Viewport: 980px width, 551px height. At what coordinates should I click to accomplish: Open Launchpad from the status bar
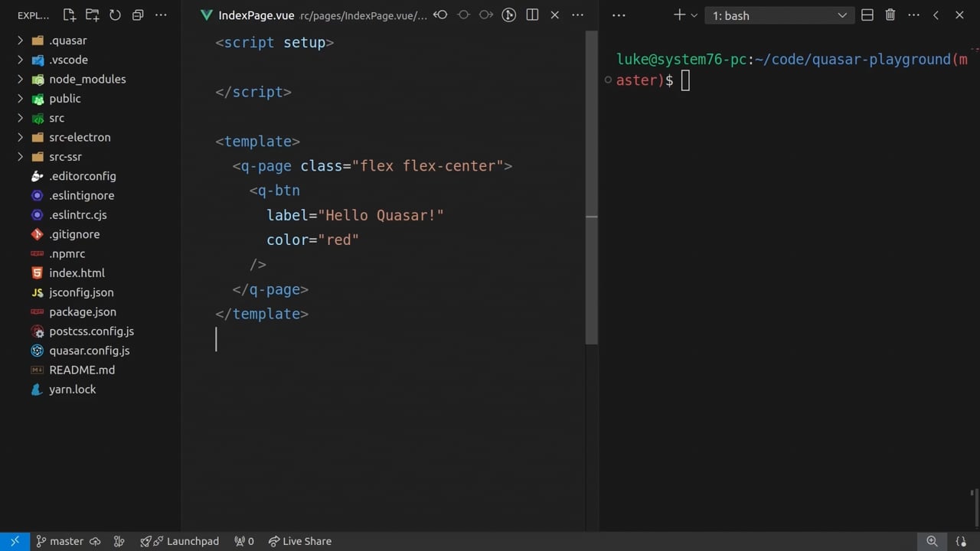click(180, 541)
